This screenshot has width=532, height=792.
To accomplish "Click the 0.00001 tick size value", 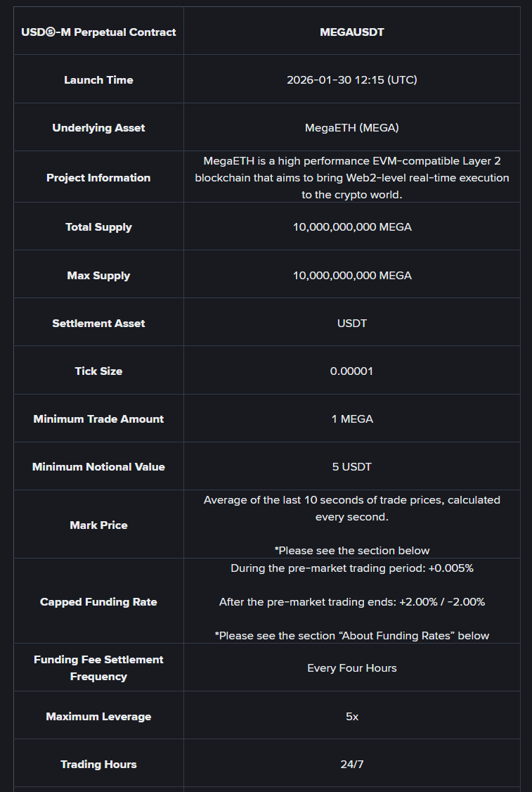I will click(351, 371).
